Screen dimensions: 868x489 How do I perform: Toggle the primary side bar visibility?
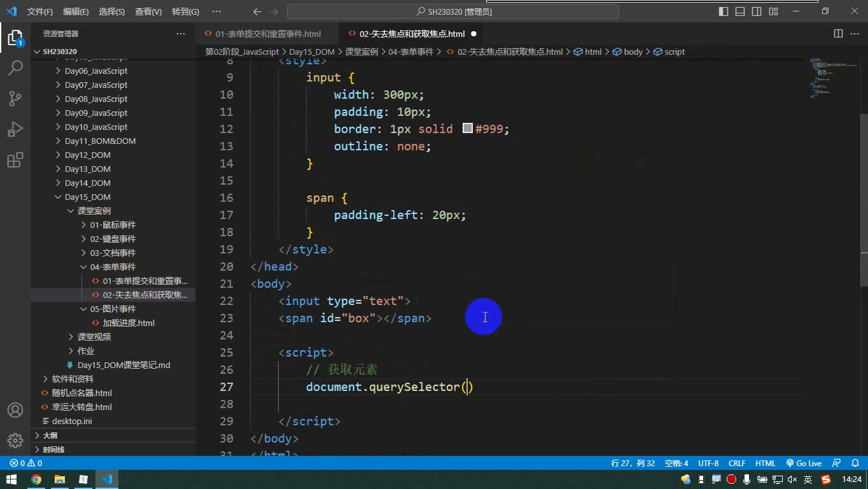(x=724, y=11)
